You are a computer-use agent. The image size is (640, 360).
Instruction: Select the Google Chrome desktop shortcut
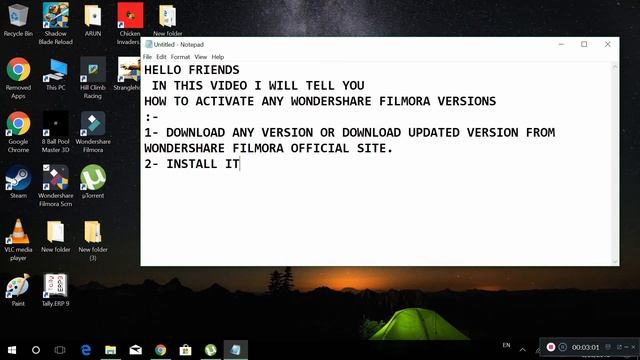(x=18, y=132)
